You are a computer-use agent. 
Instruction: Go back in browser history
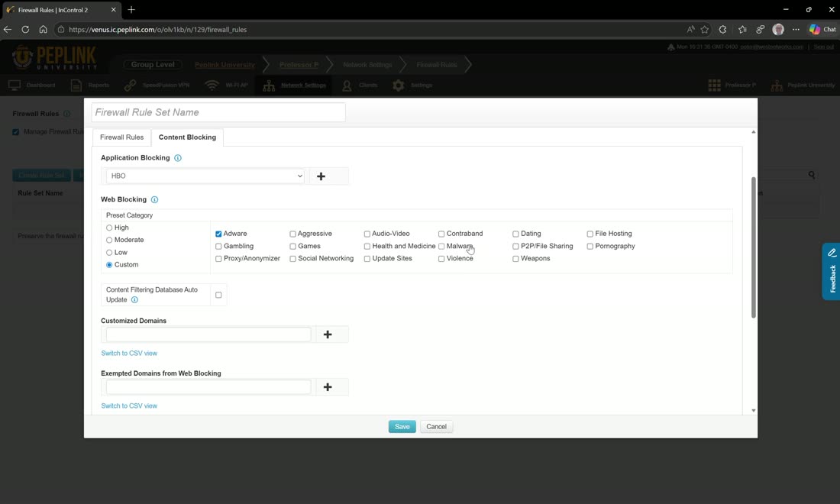point(8,30)
